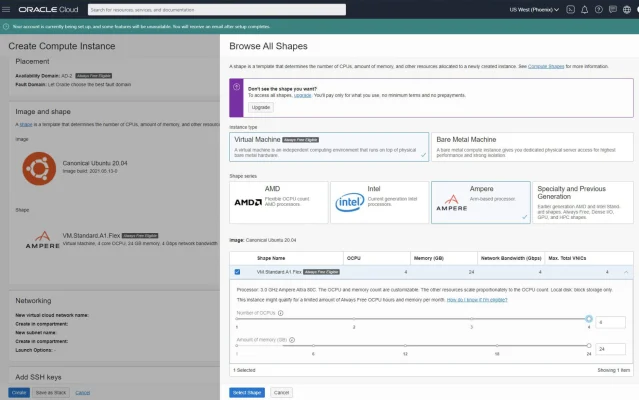639x400 pixels.
Task: Follow the upgrade link in the banner text
Action: 302,95
